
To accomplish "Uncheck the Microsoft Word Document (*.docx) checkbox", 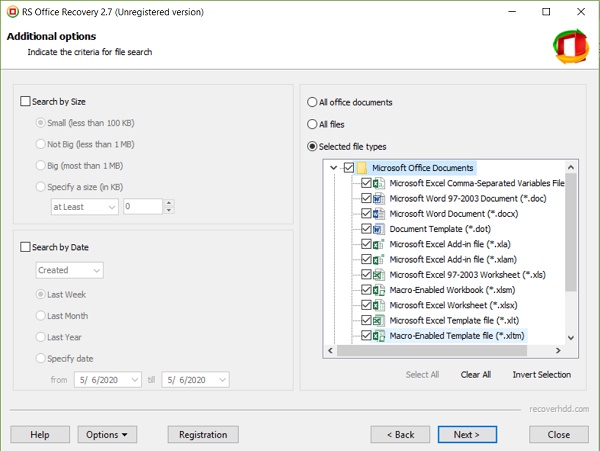I will (x=366, y=213).
